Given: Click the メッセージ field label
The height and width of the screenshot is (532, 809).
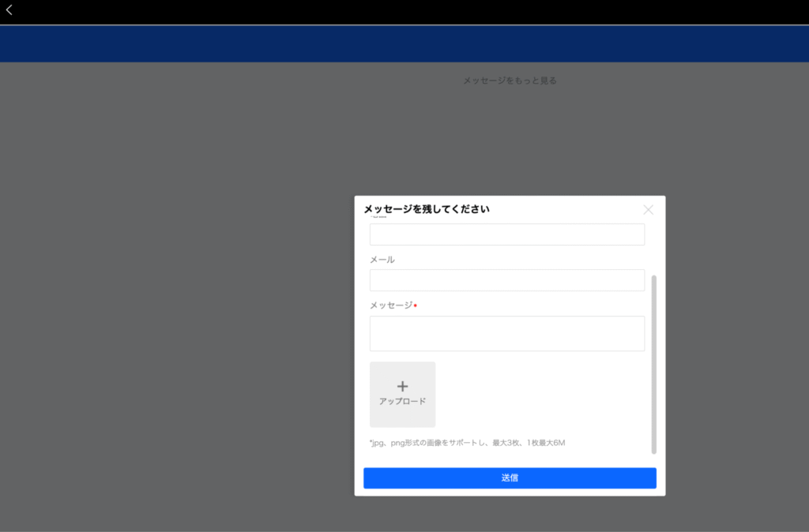Looking at the screenshot, I should pyautogui.click(x=391, y=305).
